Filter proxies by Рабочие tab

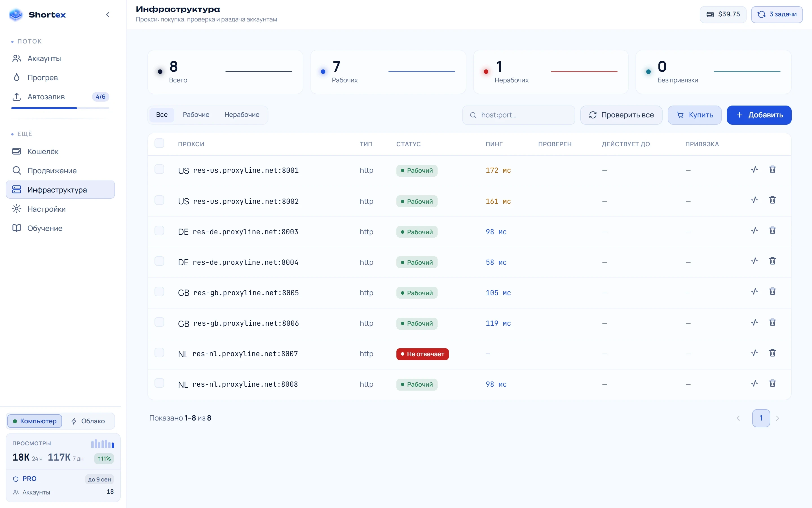click(196, 115)
